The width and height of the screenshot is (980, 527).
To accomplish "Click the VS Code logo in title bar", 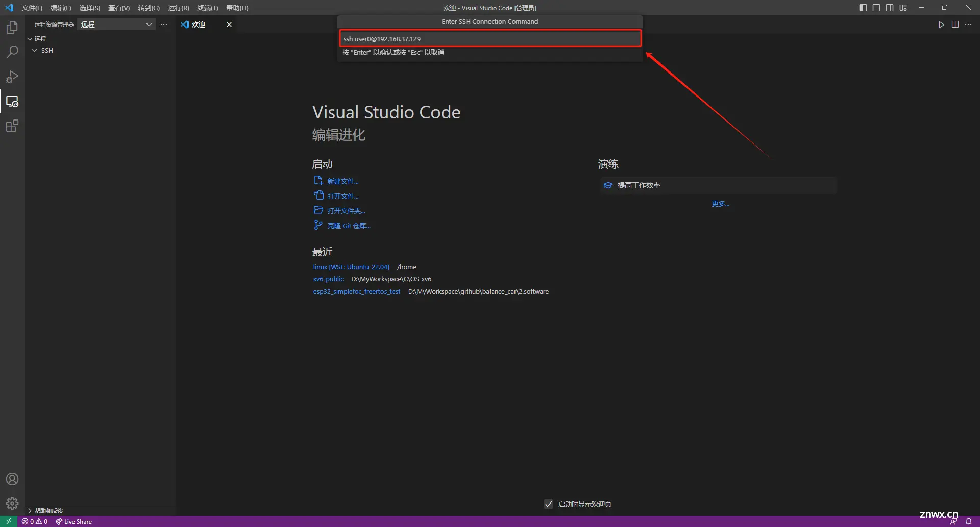I will click(9, 8).
